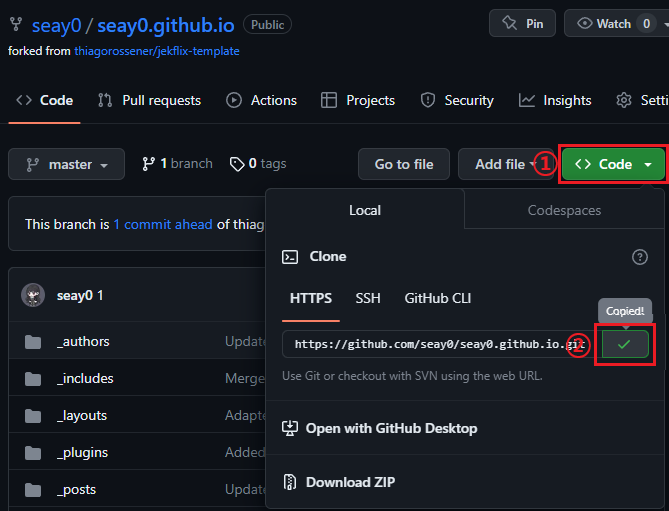The width and height of the screenshot is (669, 511).
Task: Select the HTTPS clone option
Action: tap(311, 298)
